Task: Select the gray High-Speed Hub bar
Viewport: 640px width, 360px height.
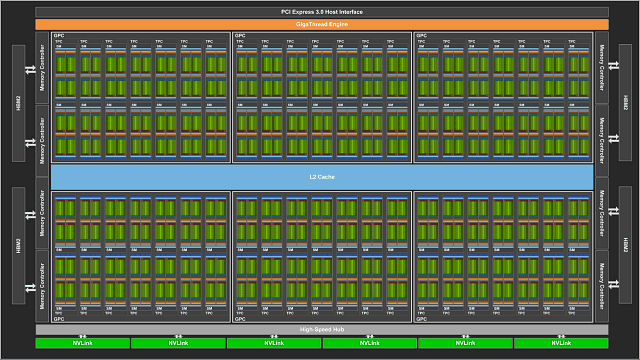Action: pyautogui.click(x=322, y=329)
